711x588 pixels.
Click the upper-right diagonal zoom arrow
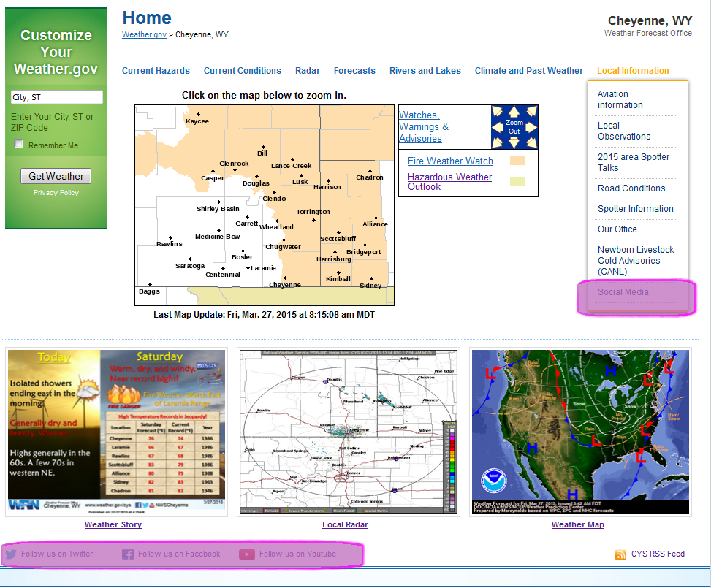(x=531, y=112)
